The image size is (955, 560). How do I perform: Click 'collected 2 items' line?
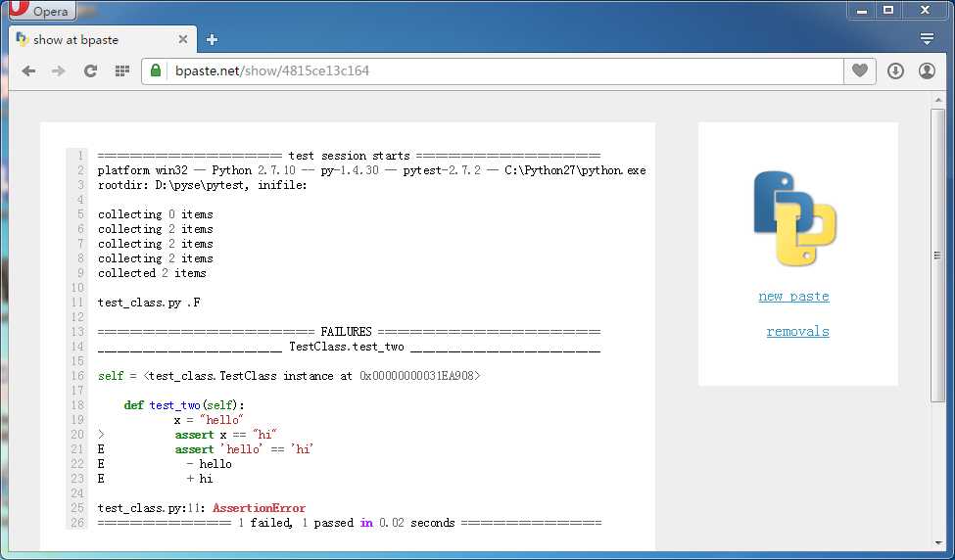click(x=152, y=273)
